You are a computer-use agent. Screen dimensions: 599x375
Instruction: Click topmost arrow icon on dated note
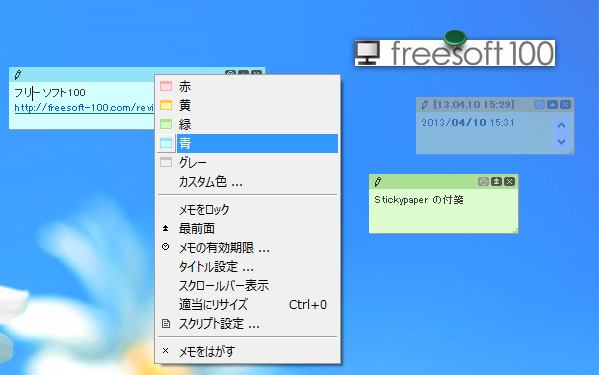coord(552,104)
